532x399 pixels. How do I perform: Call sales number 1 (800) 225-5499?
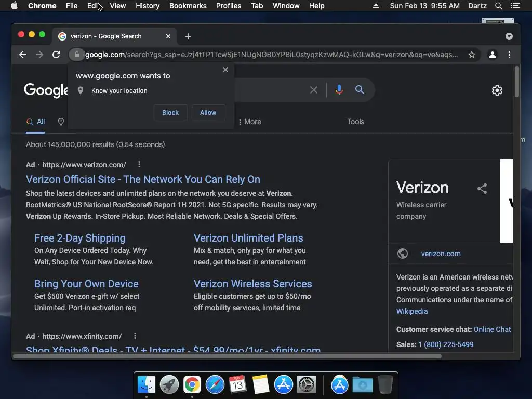(x=446, y=345)
